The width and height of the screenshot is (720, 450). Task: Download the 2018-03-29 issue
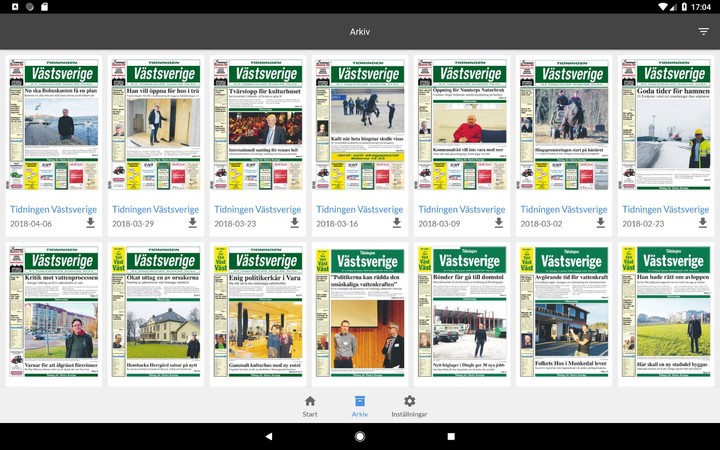(192, 223)
